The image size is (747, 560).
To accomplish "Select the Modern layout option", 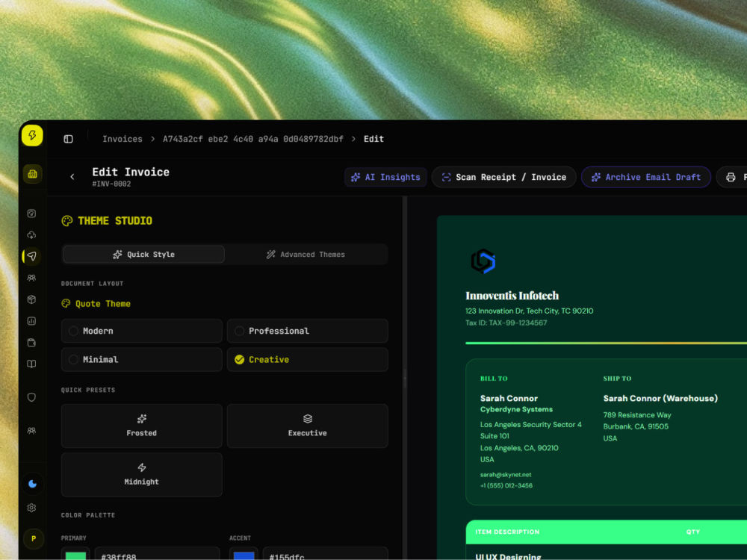I will tap(141, 331).
